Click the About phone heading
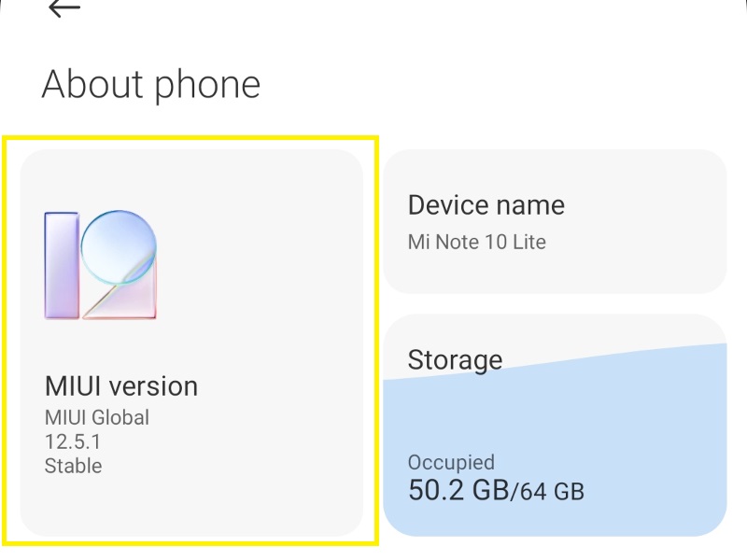Viewport: 747px width, 560px height. 151,85
